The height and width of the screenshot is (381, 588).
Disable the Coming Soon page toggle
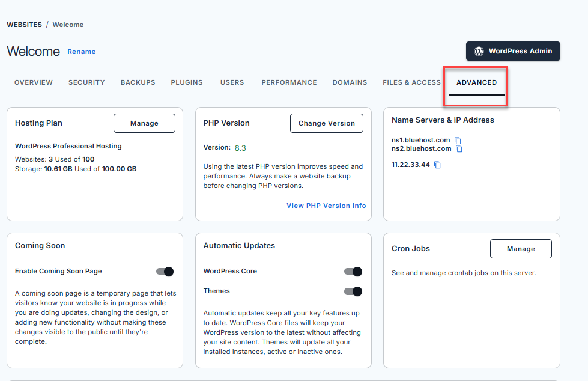coord(165,271)
